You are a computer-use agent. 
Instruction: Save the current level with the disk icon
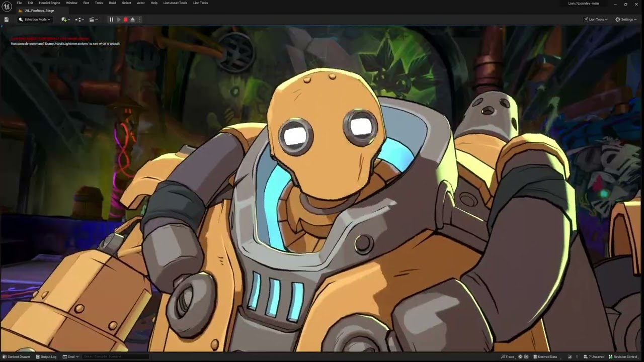pos(7,20)
